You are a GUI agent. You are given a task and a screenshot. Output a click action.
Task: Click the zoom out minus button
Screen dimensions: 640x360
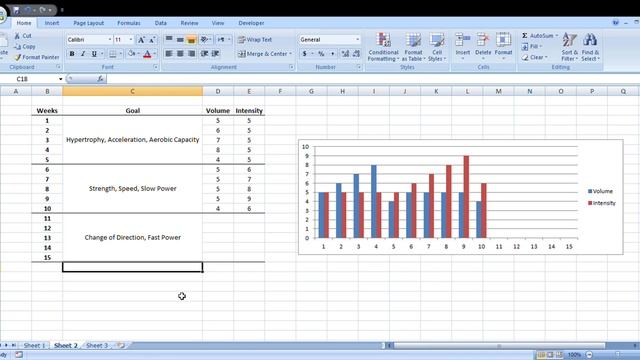(x=589, y=355)
